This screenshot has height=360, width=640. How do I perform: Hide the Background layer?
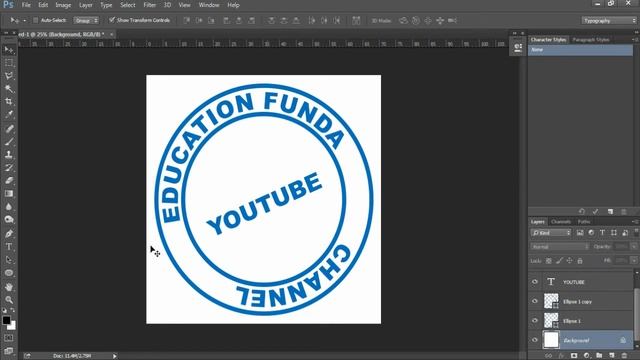535,340
